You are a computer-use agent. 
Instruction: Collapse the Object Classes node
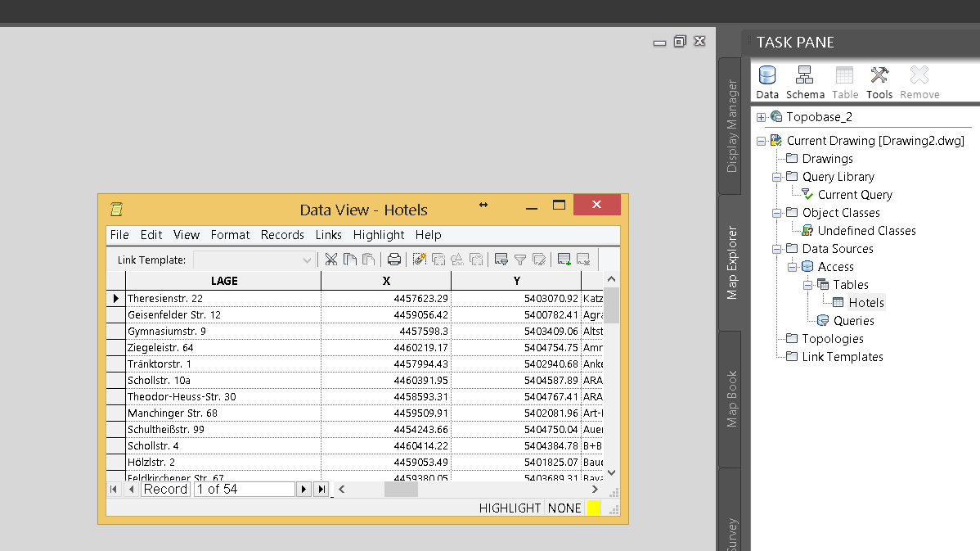pyautogui.click(x=776, y=213)
